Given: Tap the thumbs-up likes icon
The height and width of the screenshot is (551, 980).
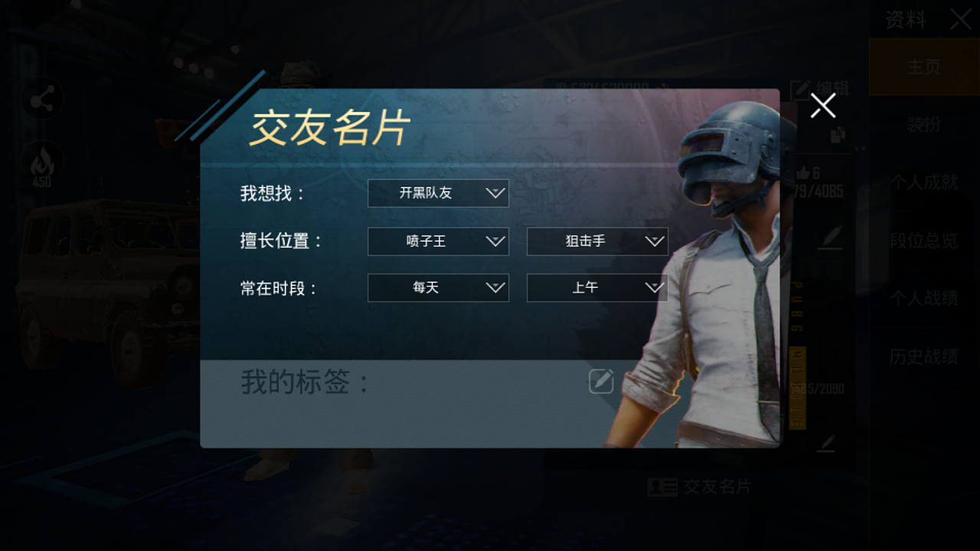Looking at the screenshot, I should coord(803,173).
